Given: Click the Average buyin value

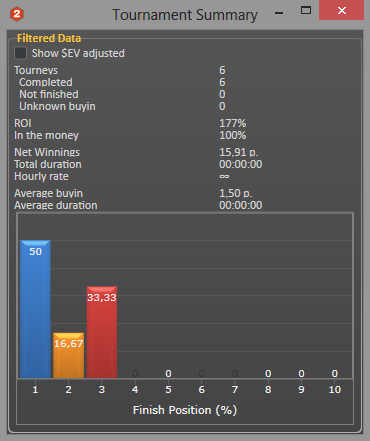Looking at the screenshot, I should click(x=236, y=193).
